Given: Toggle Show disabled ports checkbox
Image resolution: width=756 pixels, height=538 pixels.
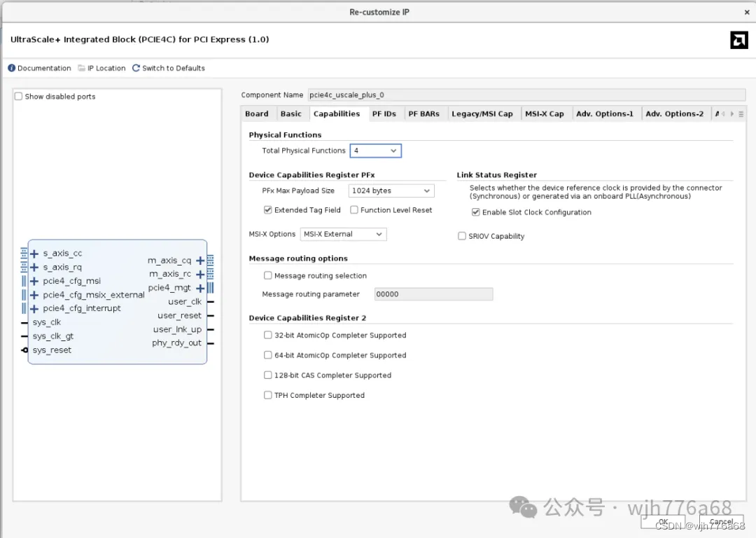Looking at the screenshot, I should click(x=18, y=97).
